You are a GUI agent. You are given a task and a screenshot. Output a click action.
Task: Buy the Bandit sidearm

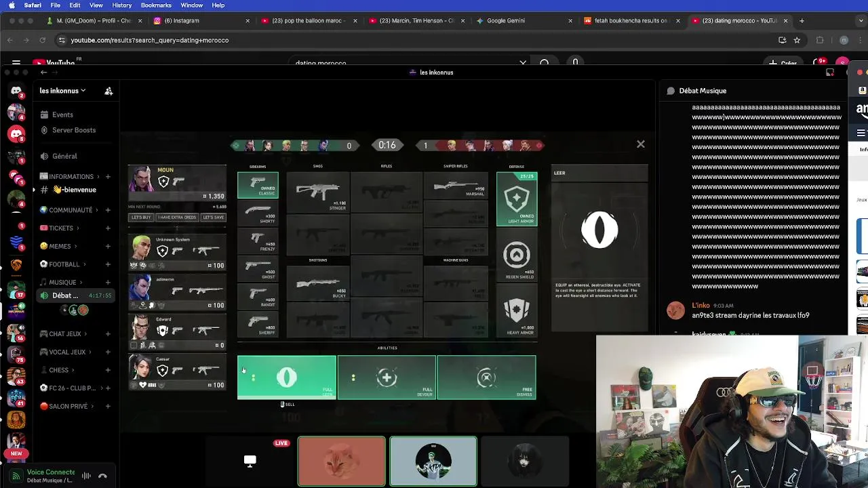pyautogui.click(x=258, y=296)
